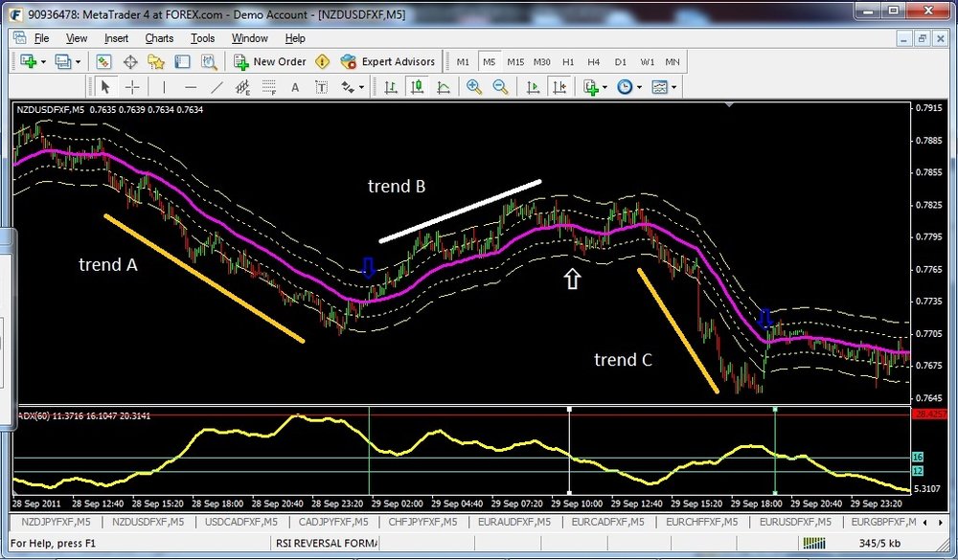Click the Indicators list icon
Image resolution: width=958 pixels, height=560 pixels.
pyautogui.click(x=590, y=87)
